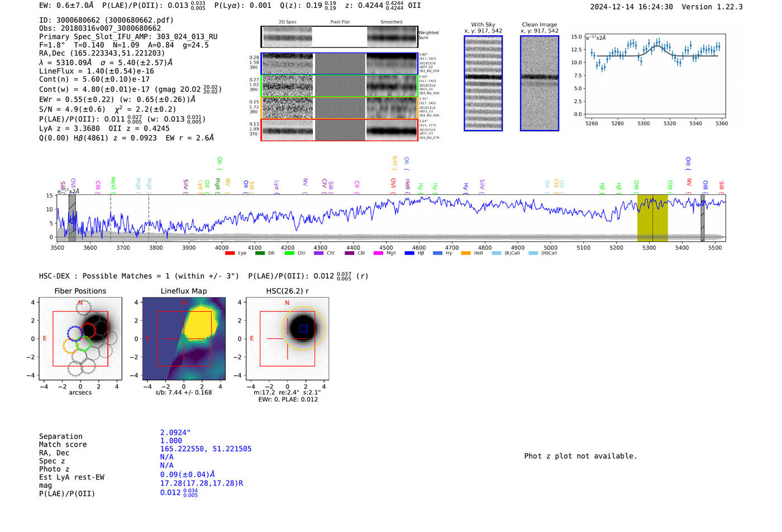Open the Clean Image cutout
The image size is (782, 532).
click(x=540, y=83)
